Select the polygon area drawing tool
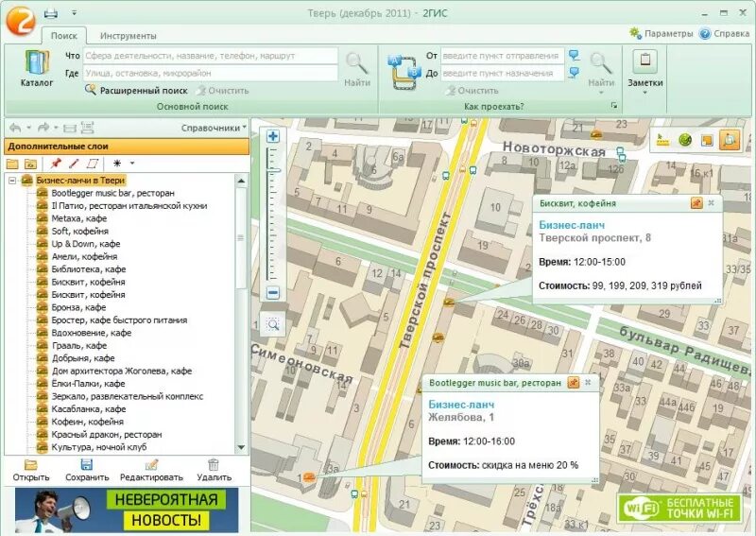 point(93,164)
